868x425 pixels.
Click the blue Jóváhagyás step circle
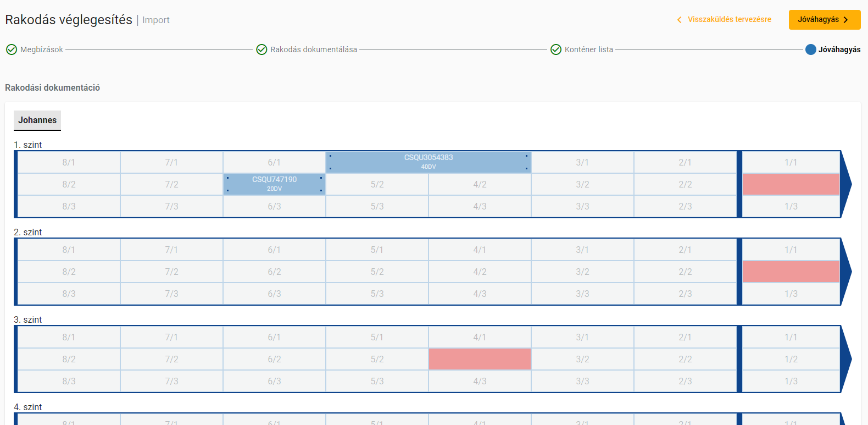810,49
